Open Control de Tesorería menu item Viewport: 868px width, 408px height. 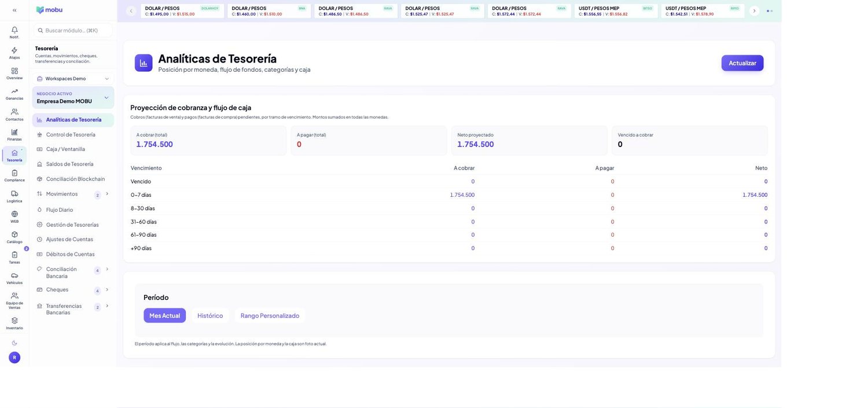tap(73, 135)
